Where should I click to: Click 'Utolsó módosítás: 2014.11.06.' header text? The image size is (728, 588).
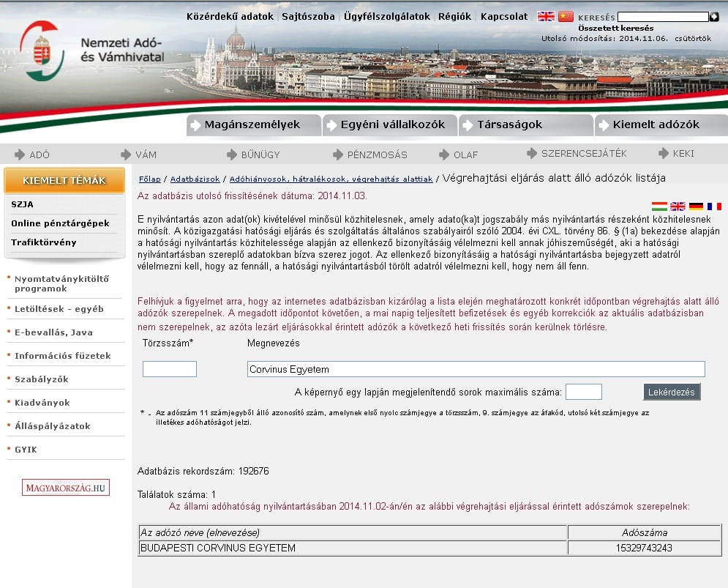pos(604,39)
